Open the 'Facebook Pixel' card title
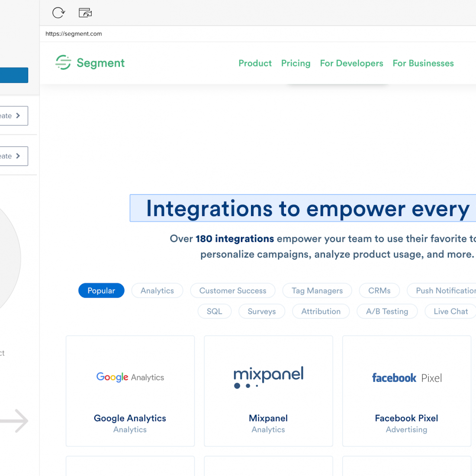 [406, 418]
